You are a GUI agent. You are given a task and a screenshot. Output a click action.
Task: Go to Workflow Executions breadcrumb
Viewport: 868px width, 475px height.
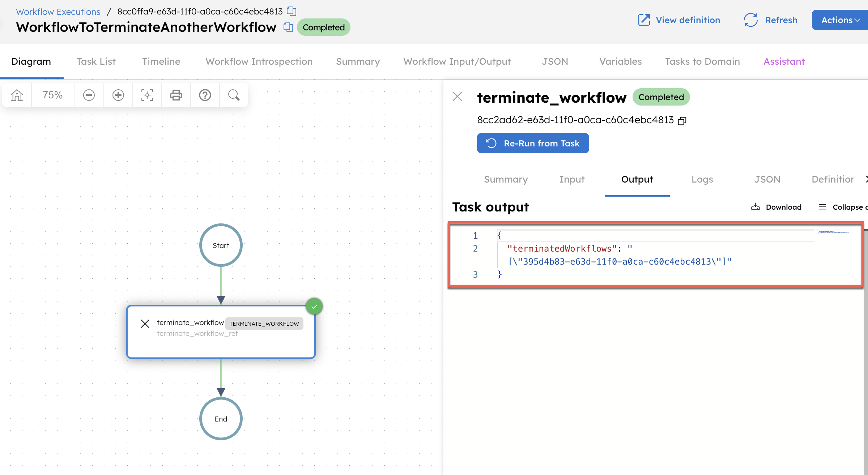[58, 12]
